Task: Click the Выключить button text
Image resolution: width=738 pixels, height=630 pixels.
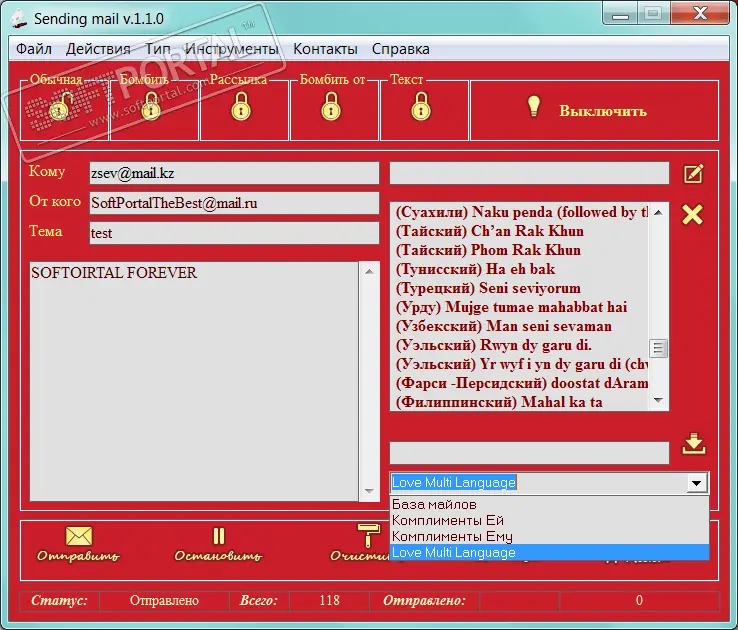Action: 603,111
